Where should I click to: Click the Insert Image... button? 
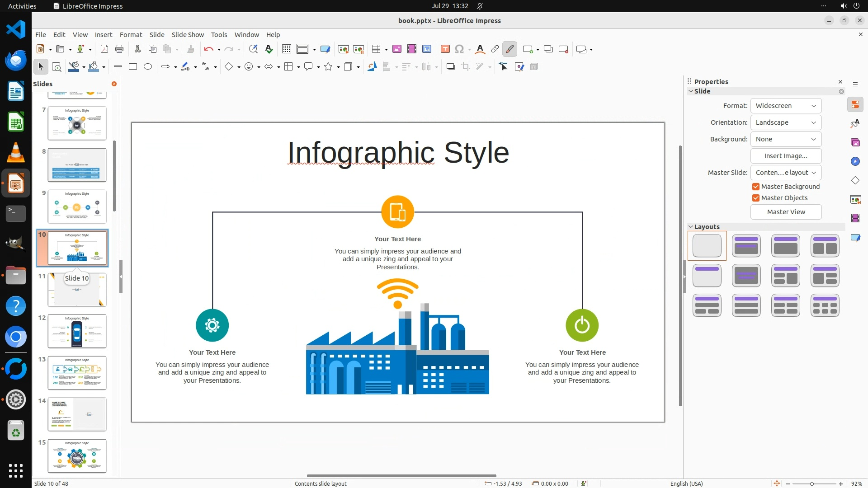(785, 156)
